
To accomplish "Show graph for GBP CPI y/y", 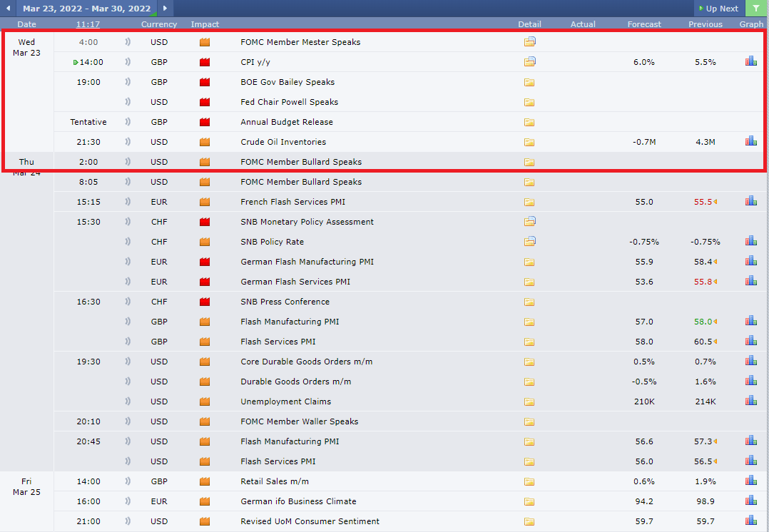I will coord(751,61).
